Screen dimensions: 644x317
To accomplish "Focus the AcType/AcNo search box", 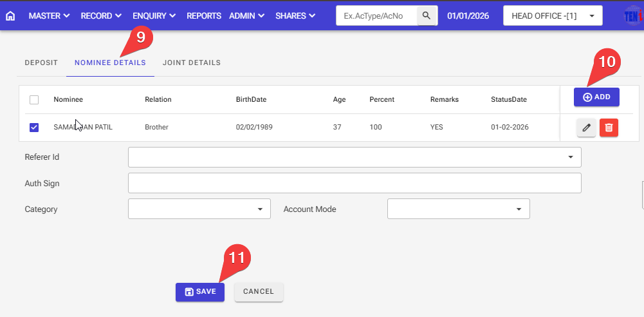I will [377, 15].
